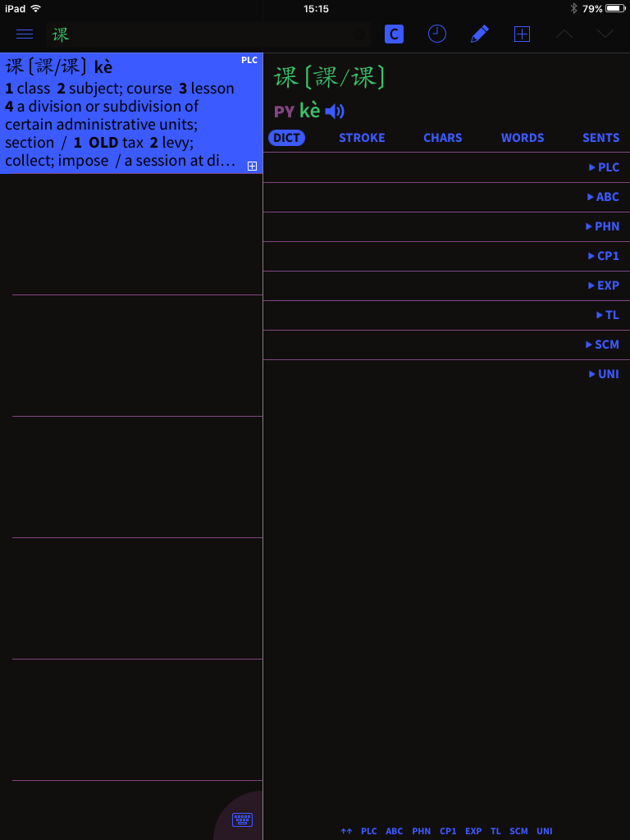This screenshot has width=630, height=840.
Task: Switch to the WORDS tab
Action: (523, 138)
